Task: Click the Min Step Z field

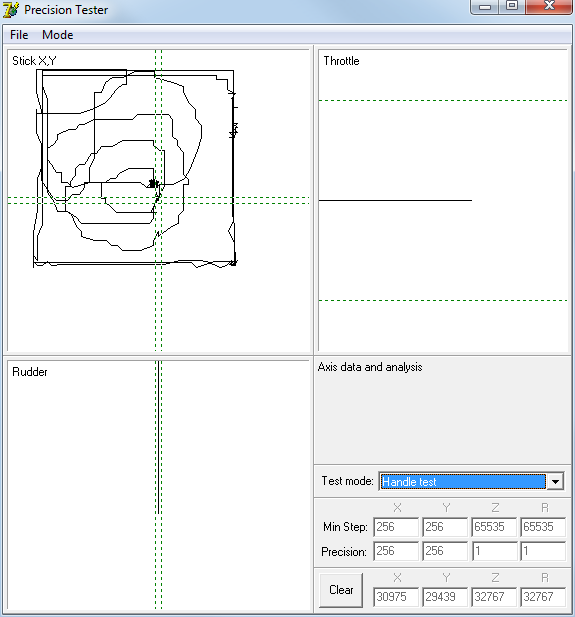Action: tap(494, 527)
